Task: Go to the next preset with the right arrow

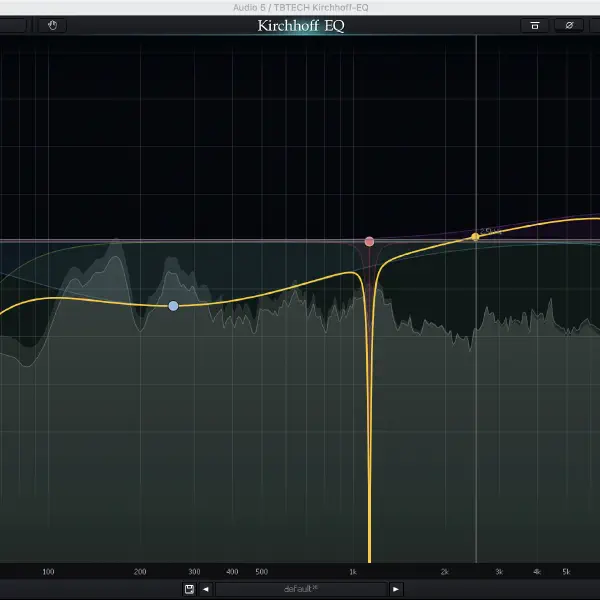Action: 396,589
